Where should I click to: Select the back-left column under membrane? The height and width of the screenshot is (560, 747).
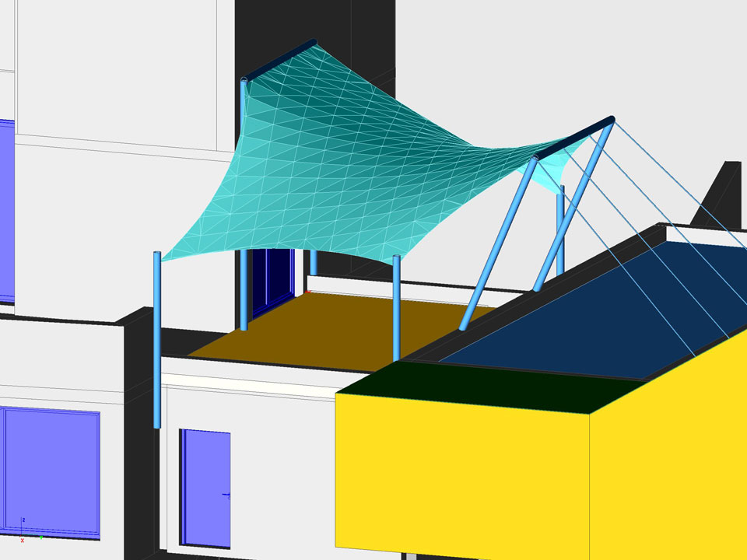(x=244, y=288)
